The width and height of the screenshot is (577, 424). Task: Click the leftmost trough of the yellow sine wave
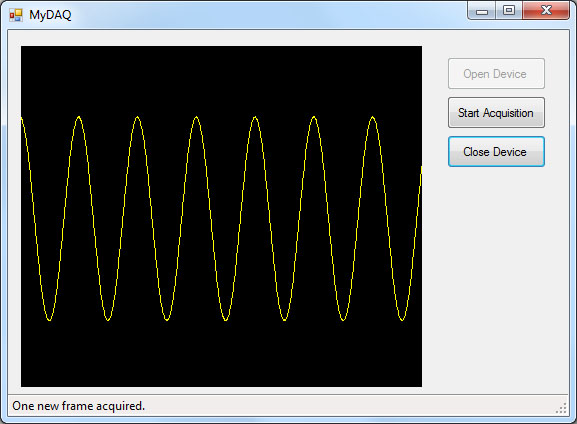49,319
